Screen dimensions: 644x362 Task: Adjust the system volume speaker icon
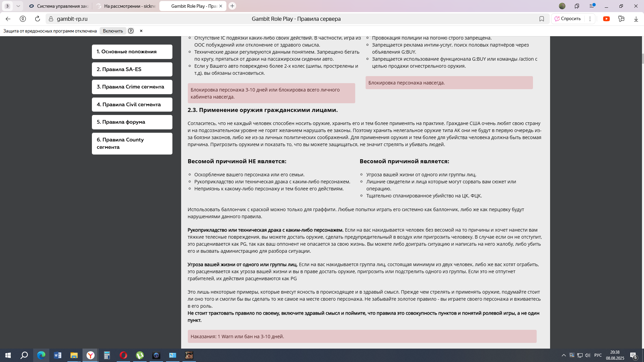587,355
